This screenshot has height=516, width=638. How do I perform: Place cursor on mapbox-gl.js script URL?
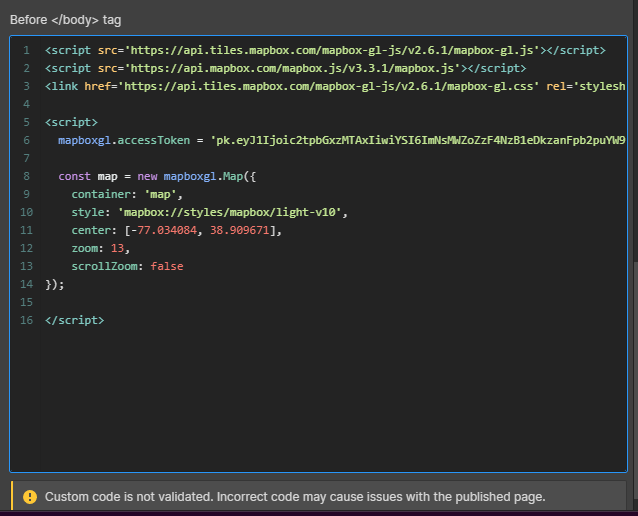(332, 50)
